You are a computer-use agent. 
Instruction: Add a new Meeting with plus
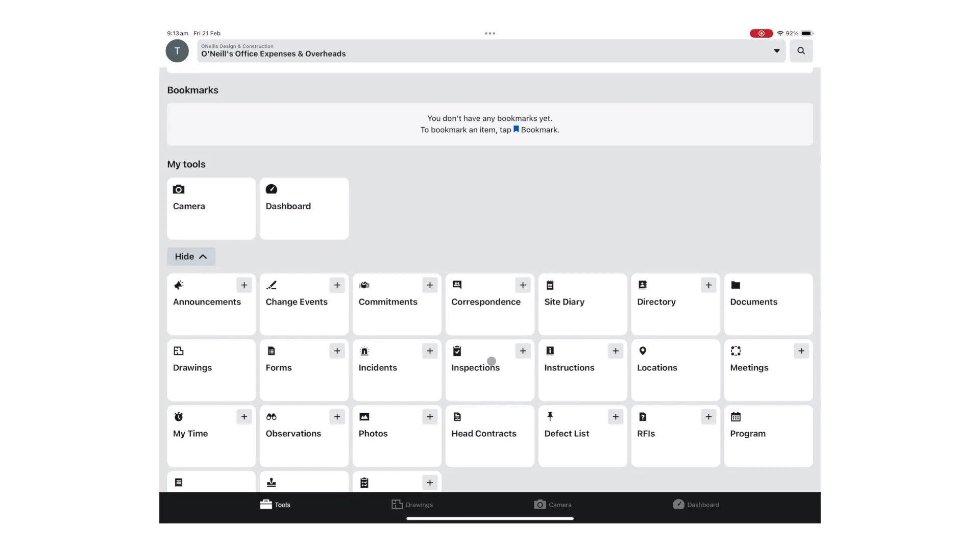pos(801,351)
